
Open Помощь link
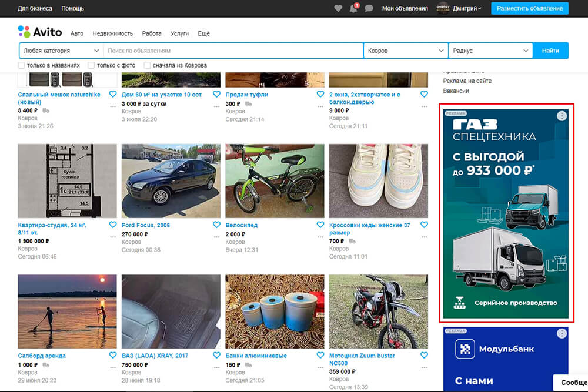pyautogui.click(x=72, y=8)
